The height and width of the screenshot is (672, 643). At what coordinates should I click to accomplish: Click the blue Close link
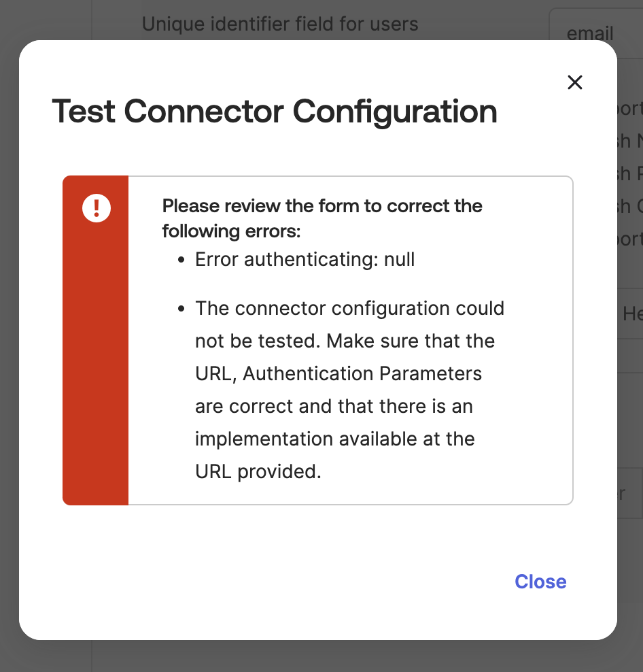coord(540,582)
